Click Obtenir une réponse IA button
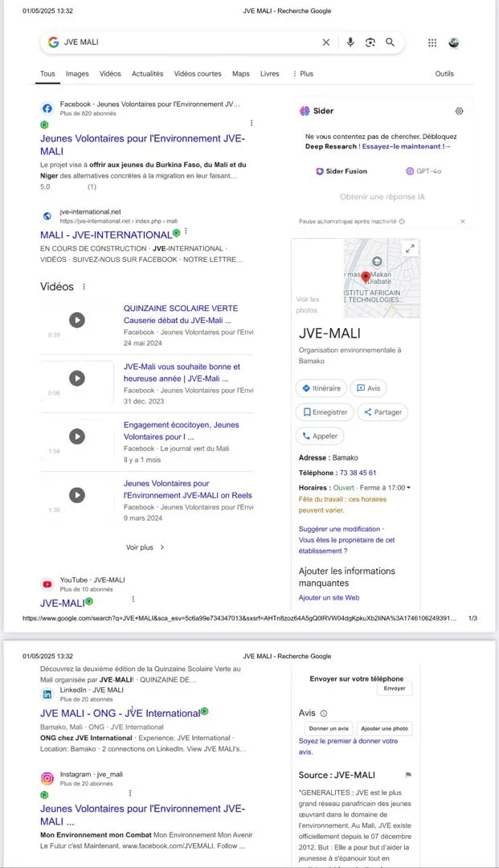499x868 pixels. (382, 197)
